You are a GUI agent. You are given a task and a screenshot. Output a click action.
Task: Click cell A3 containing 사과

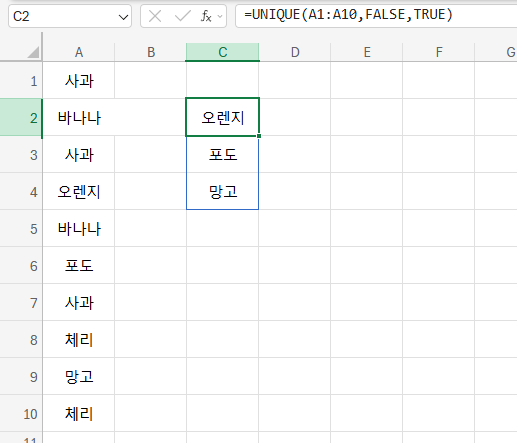(79, 154)
